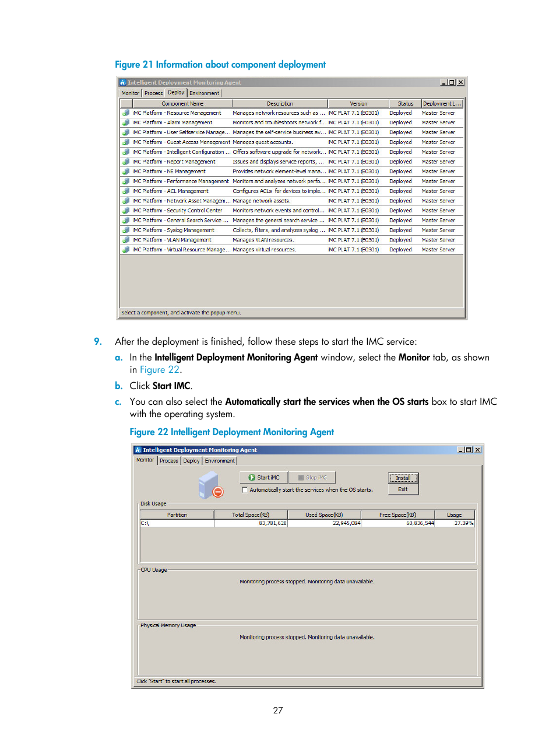The width and height of the screenshot is (556, 756).
Task: Click the icon beside Performance Management row
Action: 126,181
